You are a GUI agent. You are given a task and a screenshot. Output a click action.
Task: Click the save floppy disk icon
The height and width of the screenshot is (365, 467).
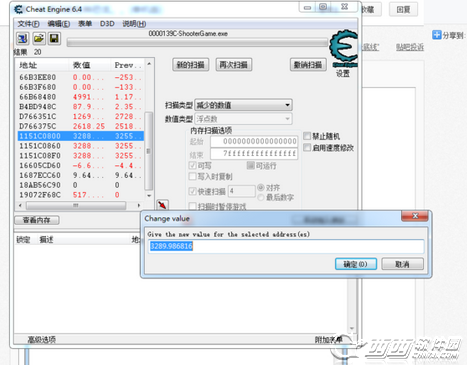[54, 39]
